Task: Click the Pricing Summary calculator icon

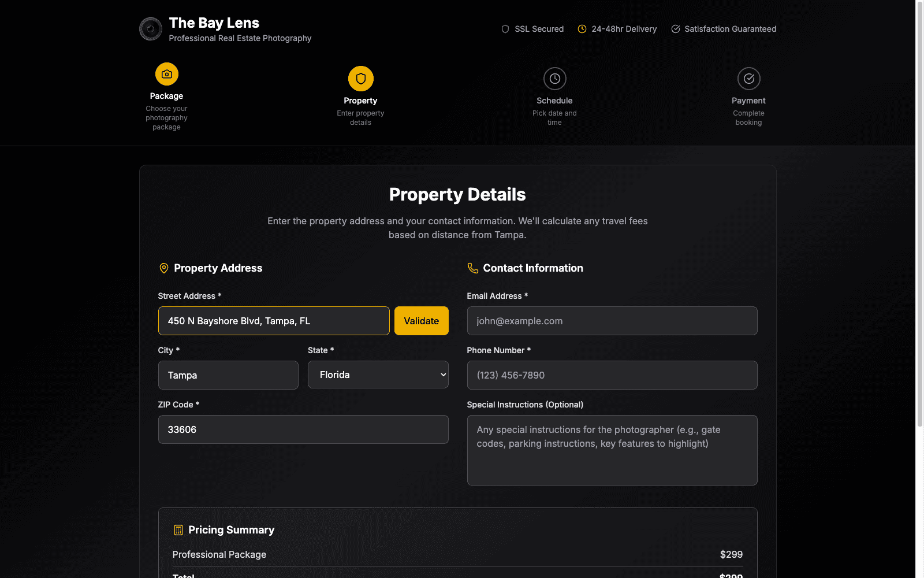Action: point(178,530)
